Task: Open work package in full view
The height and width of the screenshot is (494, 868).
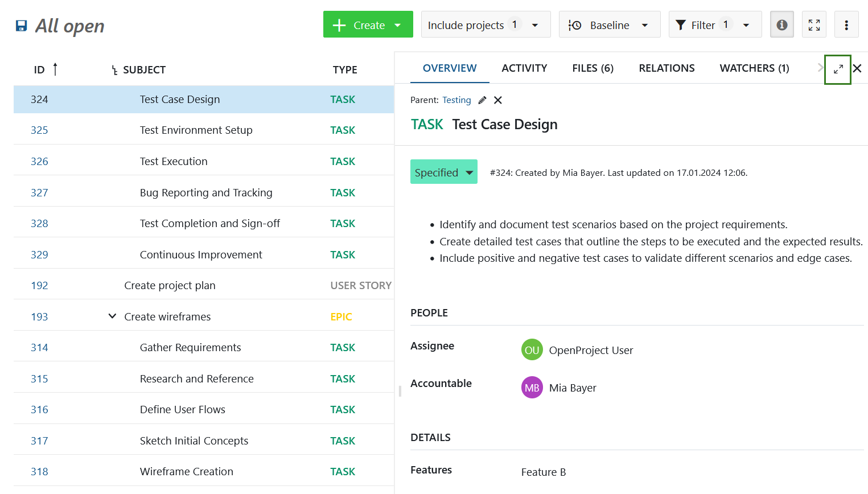Action: click(x=838, y=69)
